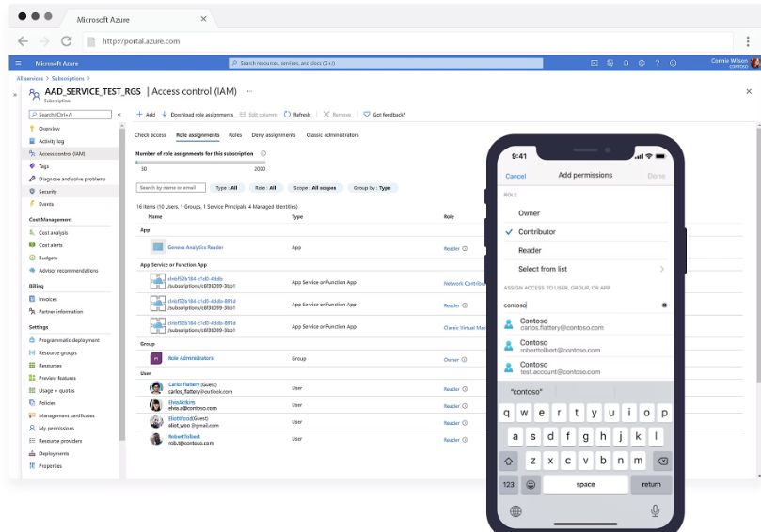Click the Geneva Analytics Reader link
761x532 pixels.
click(x=196, y=247)
